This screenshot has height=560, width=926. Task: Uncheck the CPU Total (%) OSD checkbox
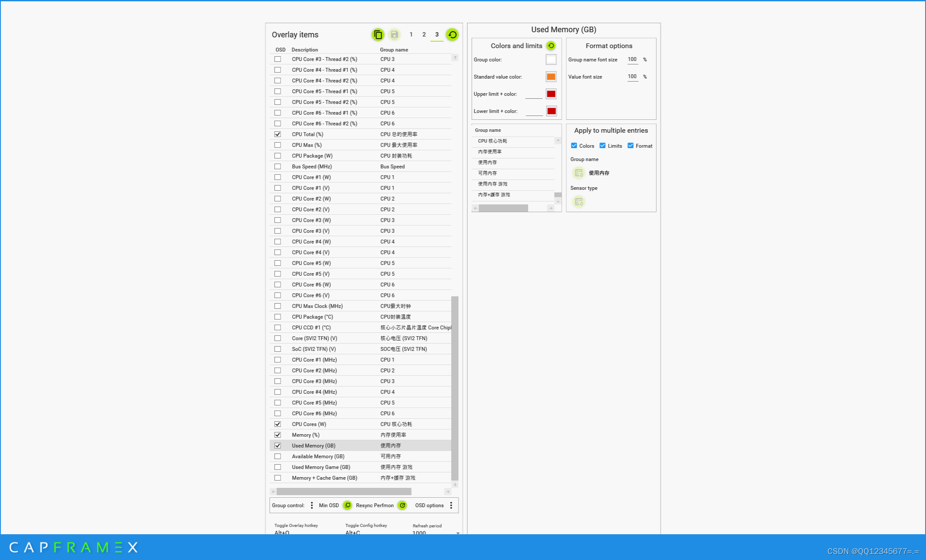pos(278,134)
